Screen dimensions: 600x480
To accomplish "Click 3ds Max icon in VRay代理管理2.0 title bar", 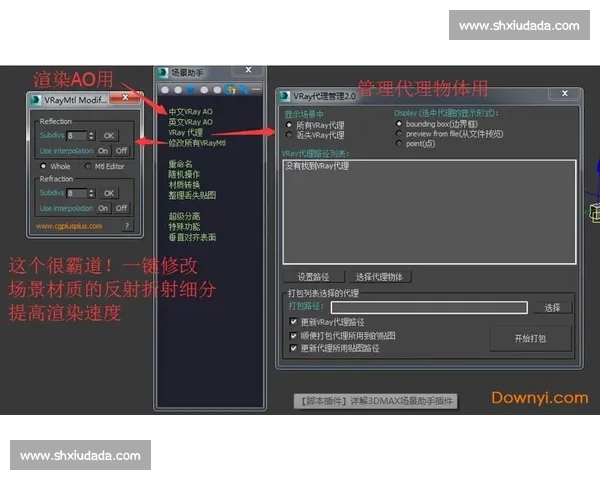I will (x=284, y=96).
